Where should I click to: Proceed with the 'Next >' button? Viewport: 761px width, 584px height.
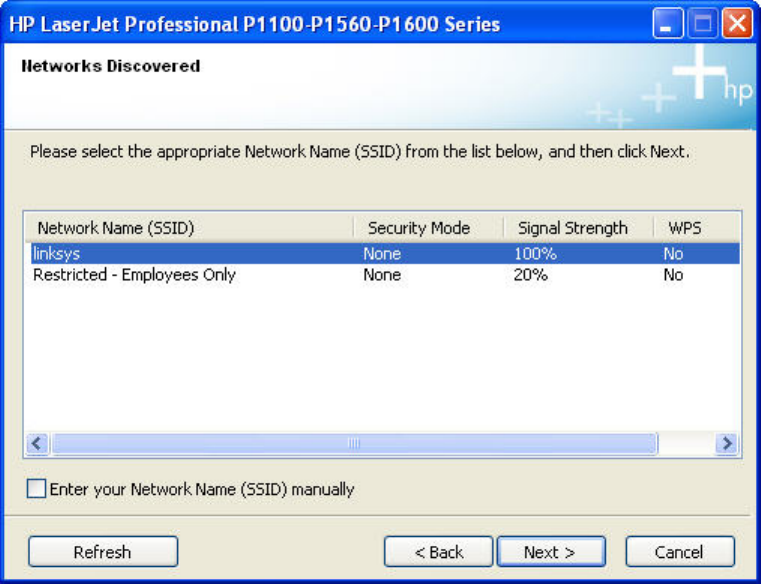(551, 551)
